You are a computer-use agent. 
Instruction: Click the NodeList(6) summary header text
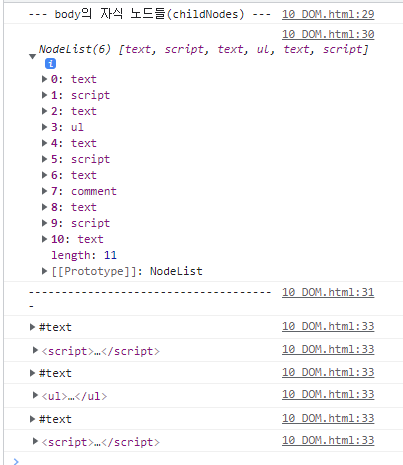[x=203, y=49]
